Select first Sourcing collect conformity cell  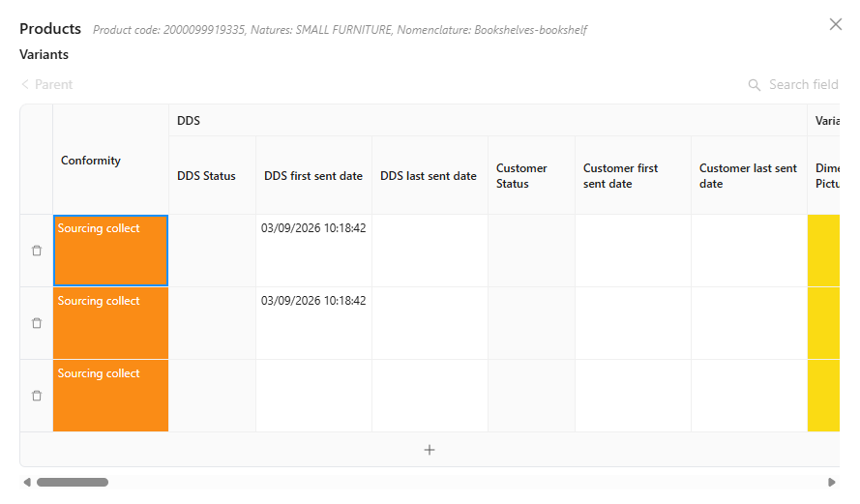pyautogui.click(x=111, y=251)
